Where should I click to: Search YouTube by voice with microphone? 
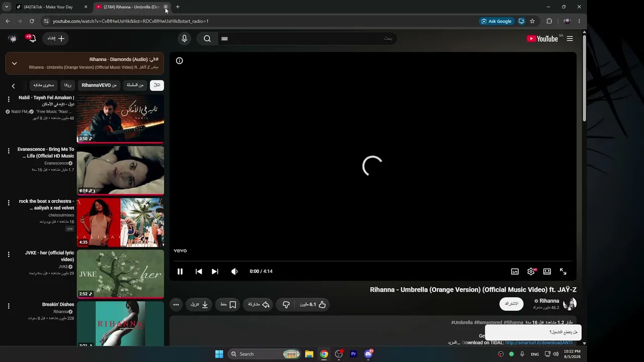pos(184,39)
